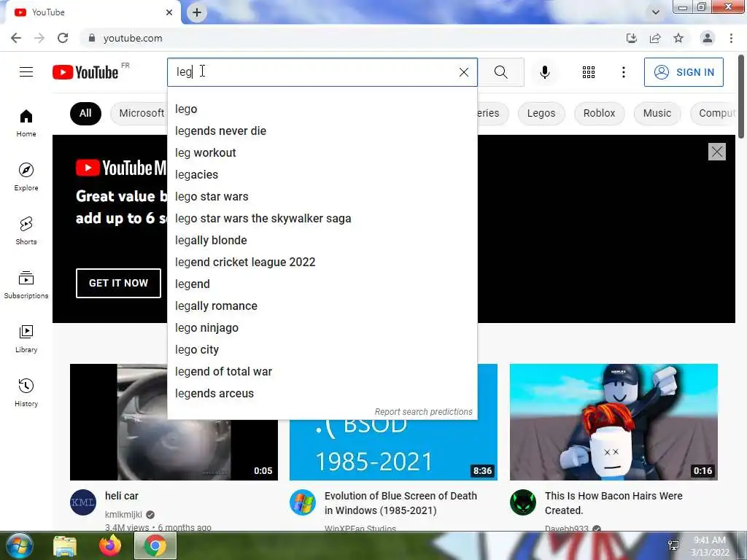
Task: Click the GET IT NOW button
Action: [118, 283]
